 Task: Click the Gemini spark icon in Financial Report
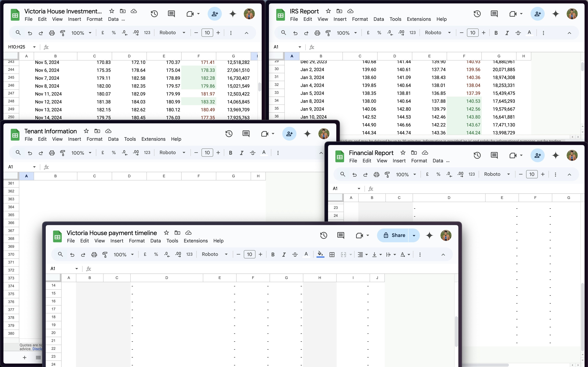click(556, 155)
